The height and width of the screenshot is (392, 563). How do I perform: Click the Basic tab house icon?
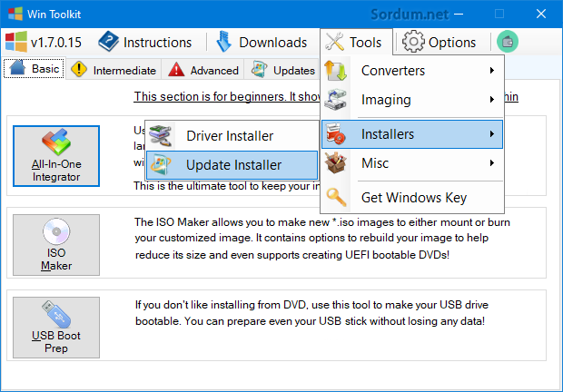click(17, 67)
